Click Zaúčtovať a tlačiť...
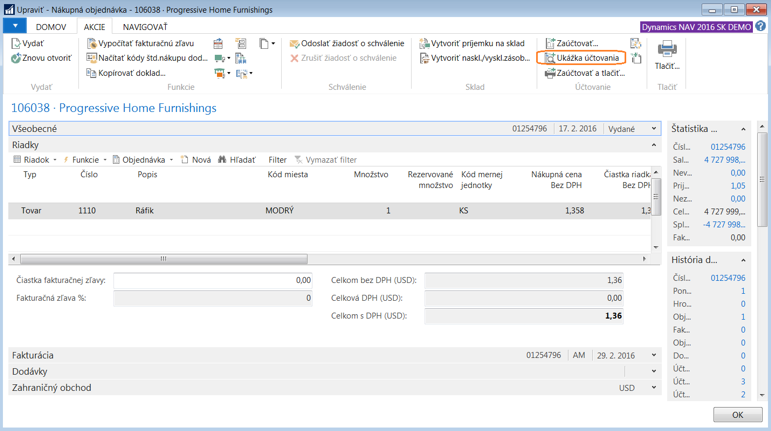The image size is (771, 431). (585, 73)
